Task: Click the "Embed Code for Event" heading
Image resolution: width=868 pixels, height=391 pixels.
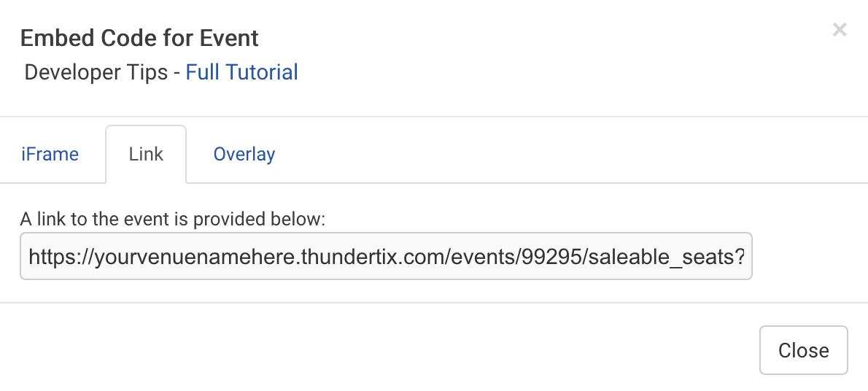Action: coord(139,38)
